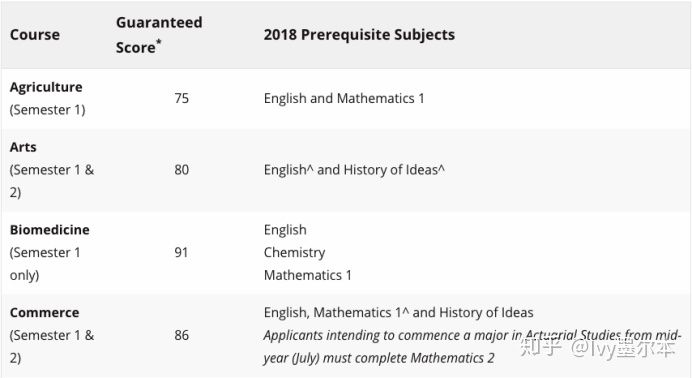Screen dimensions: 692x378
Task: Select the Agriculture course name
Action: click(46, 87)
